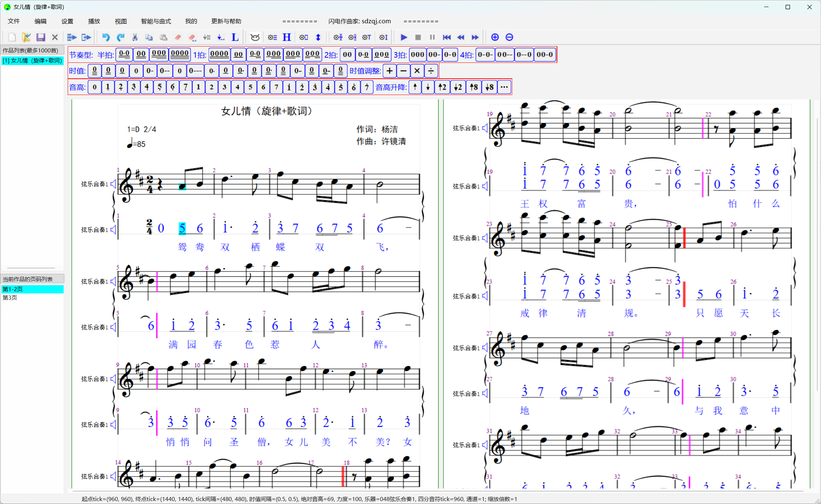Screen dimensions: 821x504
Task: Open the 文件 menu
Action: tap(14, 21)
